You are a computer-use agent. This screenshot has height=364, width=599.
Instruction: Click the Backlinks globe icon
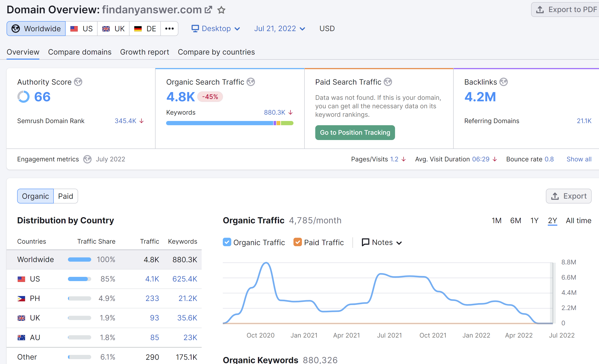(x=503, y=82)
